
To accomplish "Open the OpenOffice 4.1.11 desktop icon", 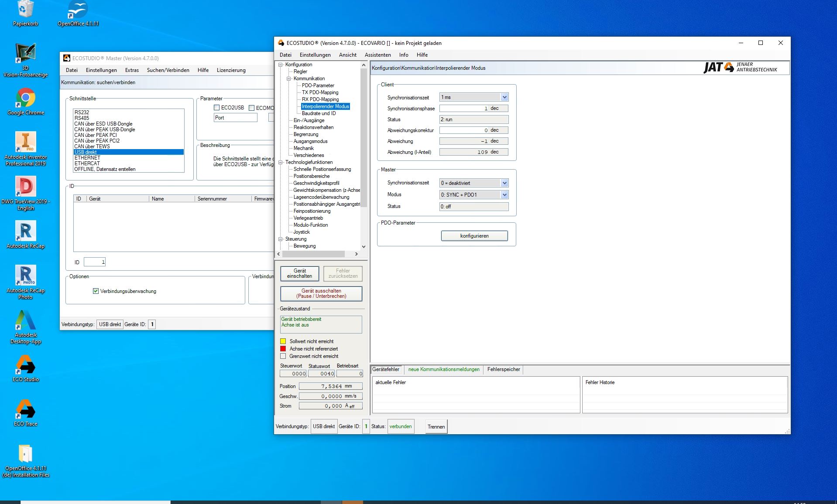I will pyautogui.click(x=78, y=13).
